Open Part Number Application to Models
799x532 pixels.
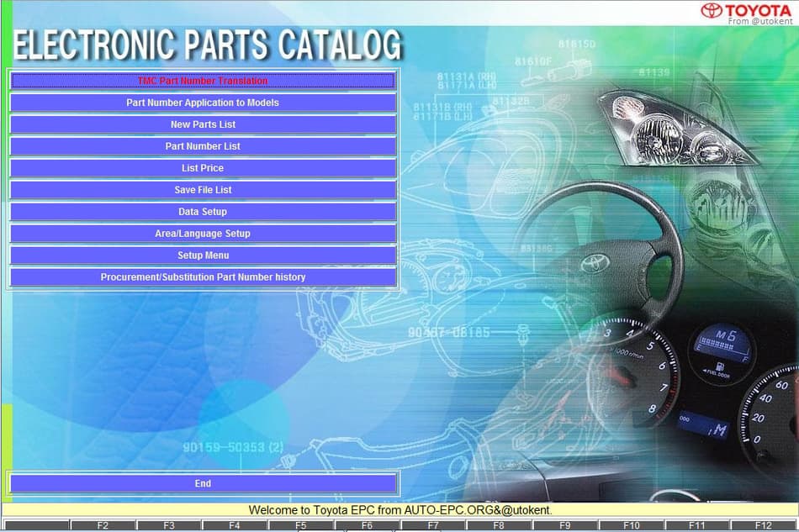203,103
